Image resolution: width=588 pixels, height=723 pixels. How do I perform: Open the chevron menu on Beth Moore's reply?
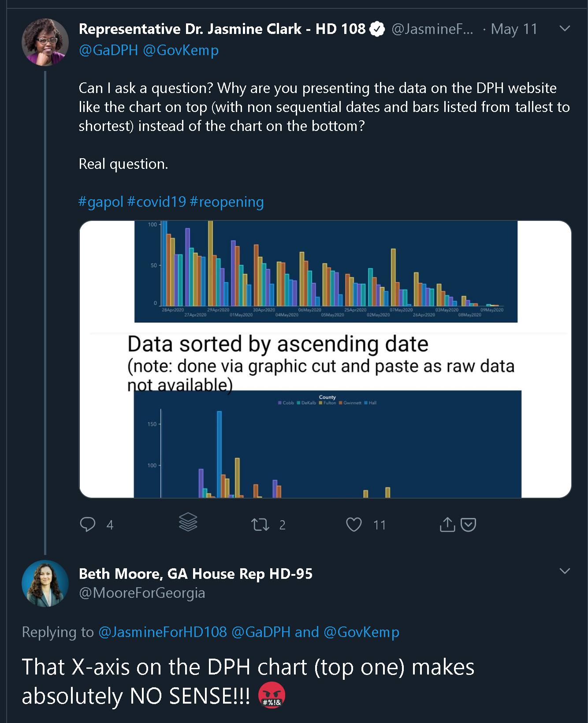click(x=565, y=571)
